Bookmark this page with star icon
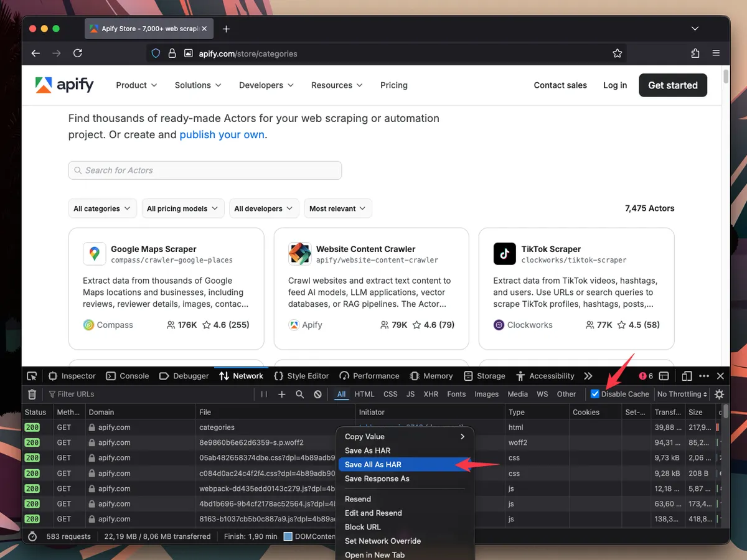 tap(617, 54)
